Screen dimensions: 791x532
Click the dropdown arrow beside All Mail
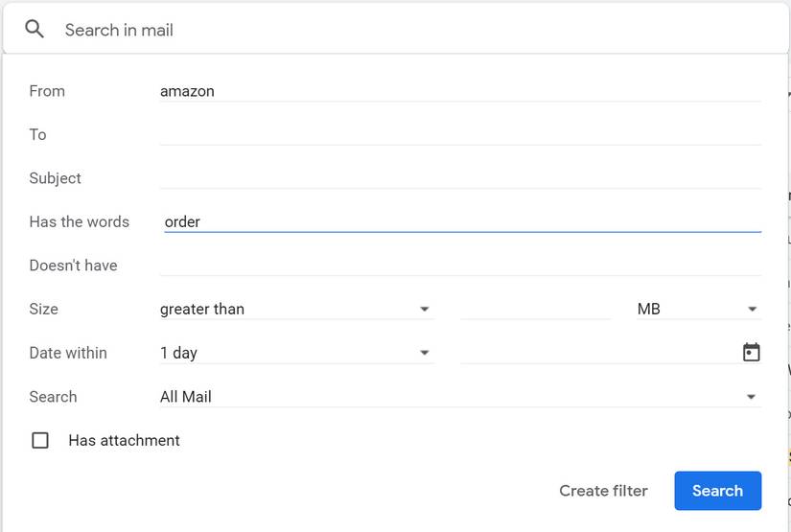pyautogui.click(x=753, y=397)
